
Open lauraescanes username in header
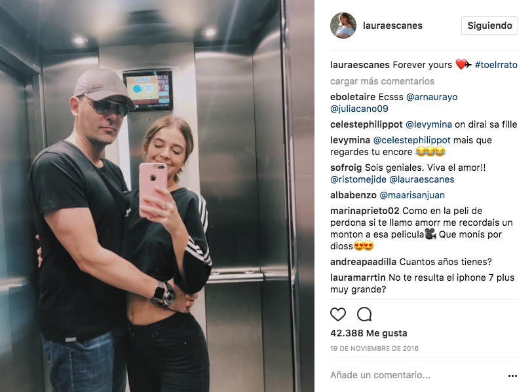(392, 26)
